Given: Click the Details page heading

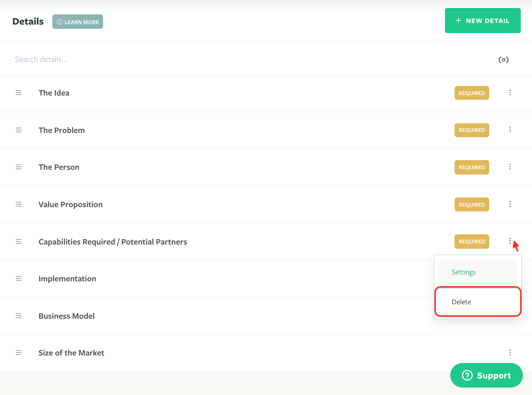Looking at the screenshot, I should (x=28, y=21).
